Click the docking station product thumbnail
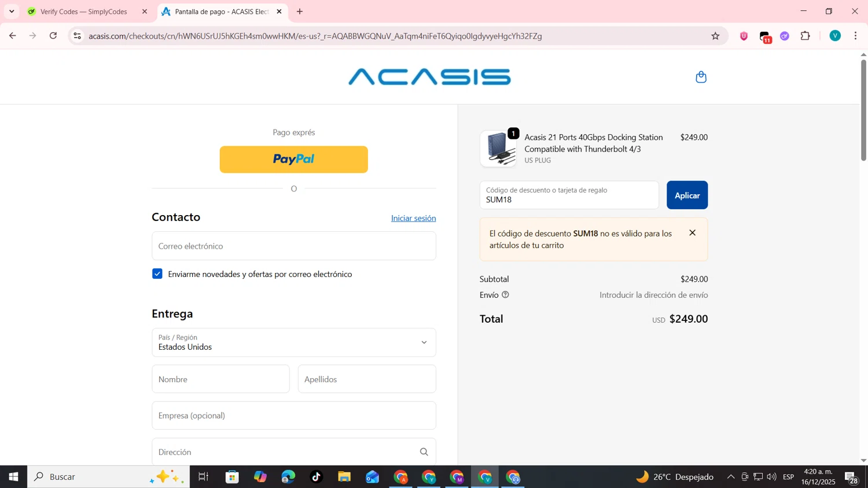 (498, 149)
